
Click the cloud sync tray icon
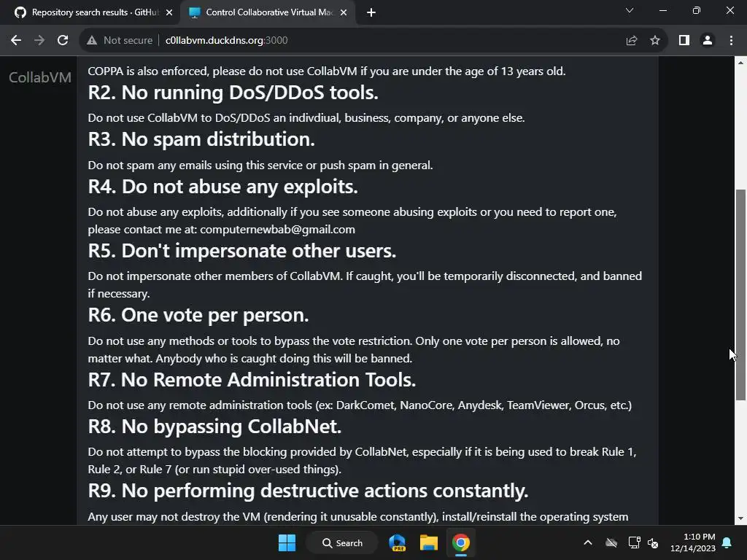(x=611, y=542)
